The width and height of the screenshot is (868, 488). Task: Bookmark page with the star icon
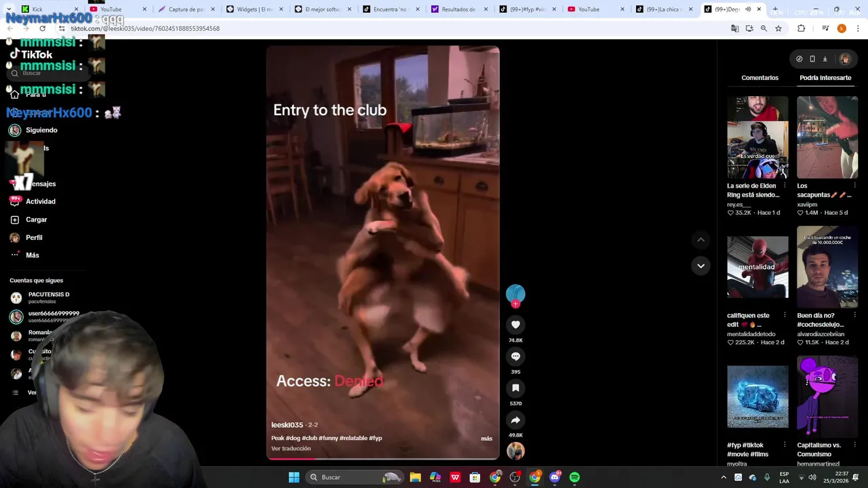[x=778, y=28]
